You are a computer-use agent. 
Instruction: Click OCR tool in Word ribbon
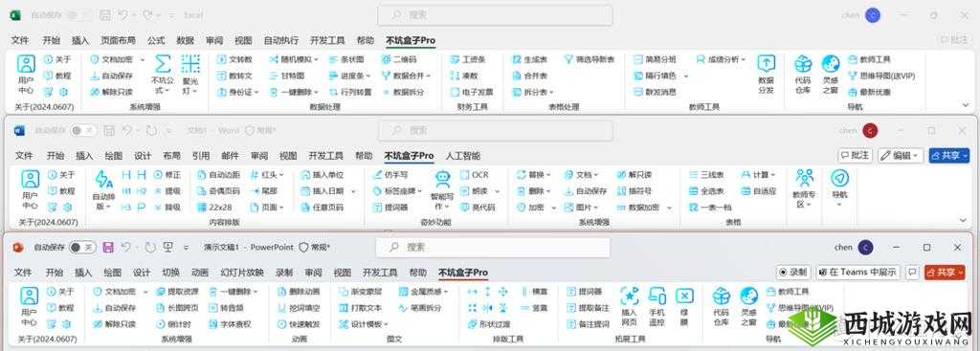point(474,175)
